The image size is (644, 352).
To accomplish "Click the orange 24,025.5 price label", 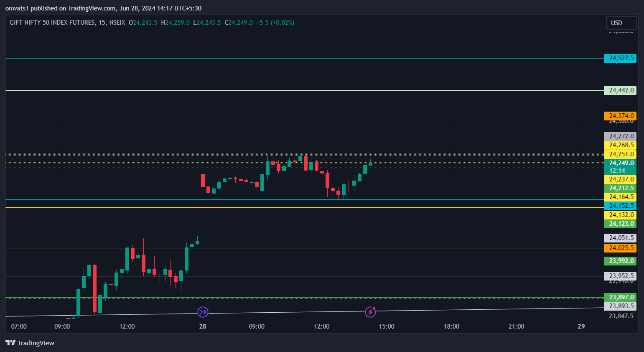I will coord(620,248).
